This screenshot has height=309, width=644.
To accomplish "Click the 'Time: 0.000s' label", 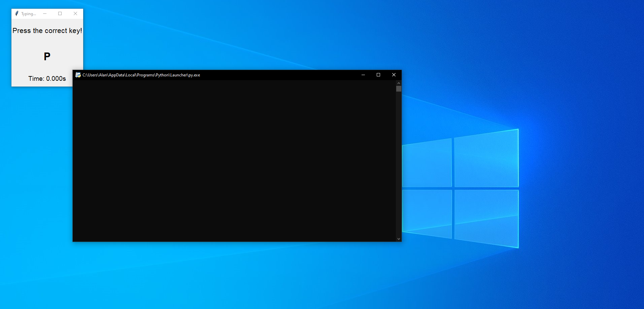I will [47, 78].
